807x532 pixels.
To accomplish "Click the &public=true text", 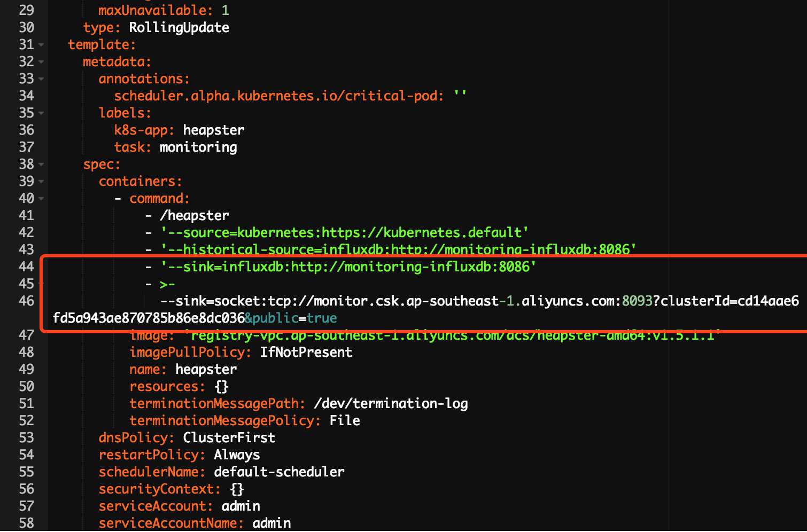I will [291, 318].
